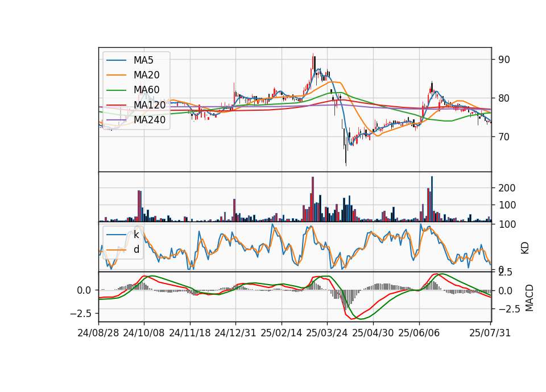Click the 24/08/28 date axis label

[x=98, y=333]
